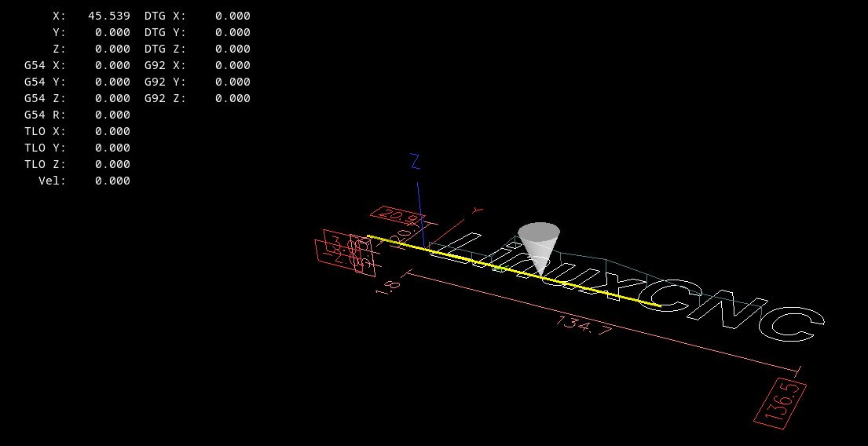Select the G54 X offset readout
This screenshot has width=868, height=446.
pyautogui.click(x=78, y=65)
